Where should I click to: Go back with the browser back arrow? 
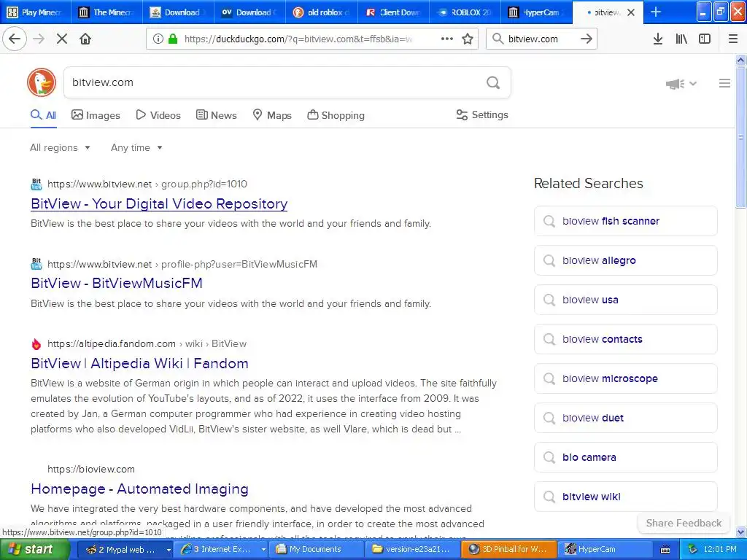(15, 39)
